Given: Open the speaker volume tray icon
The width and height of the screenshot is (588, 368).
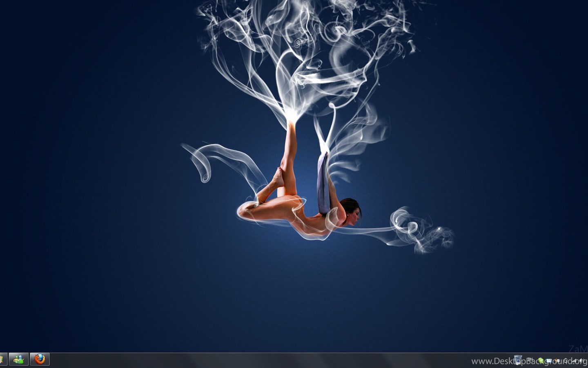Looking at the screenshot, I should pyautogui.click(x=581, y=361).
